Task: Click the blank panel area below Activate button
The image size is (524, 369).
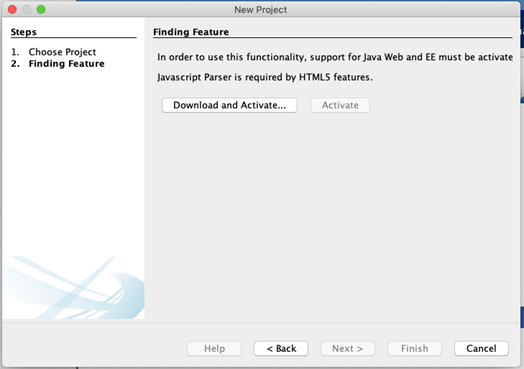Action: tap(333, 214)
